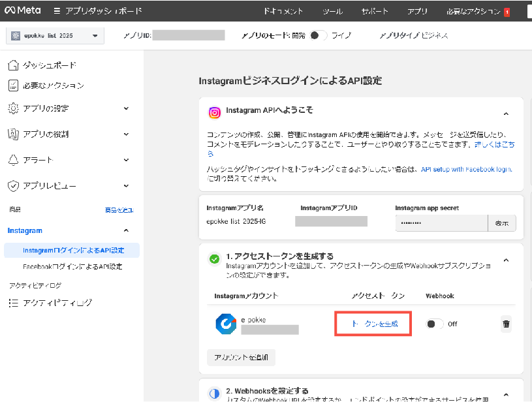Click the アプリの設定 gear icon
Screen dimensions: 532x402
pos(13,108)
